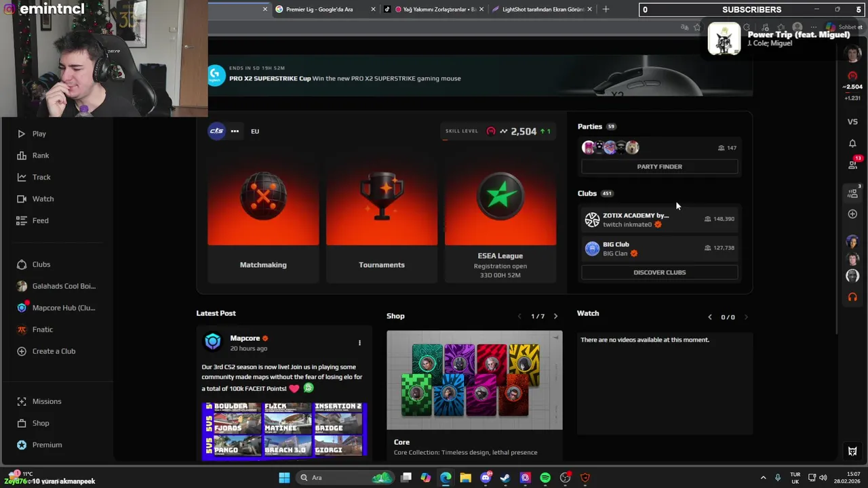
Task: Close the Premier Lig tab
Action: point(373,9)
